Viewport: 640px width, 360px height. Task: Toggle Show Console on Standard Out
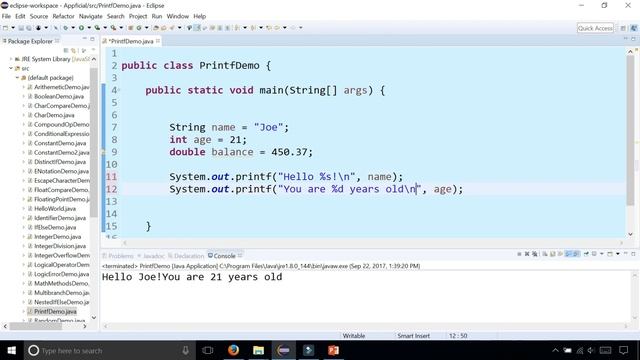pos(568,254)
